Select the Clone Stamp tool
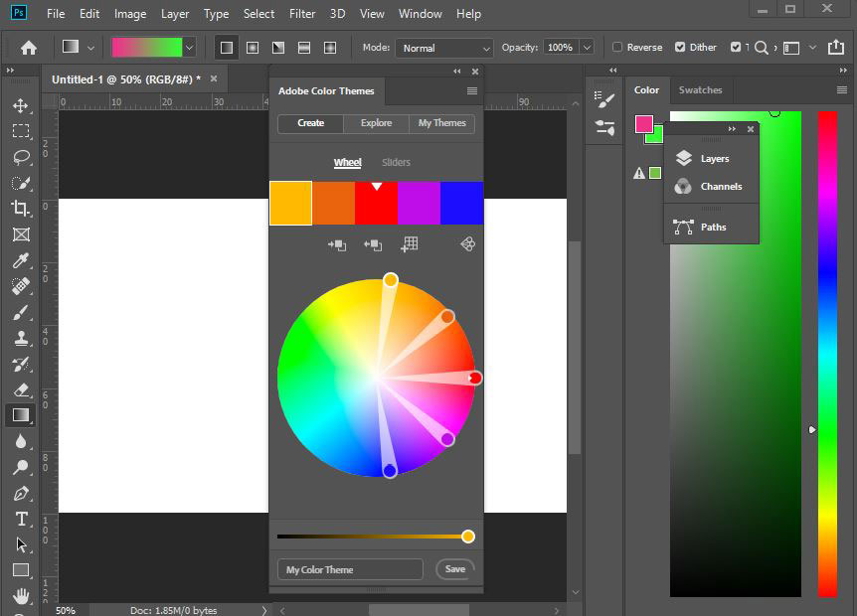 pos(21,338)
